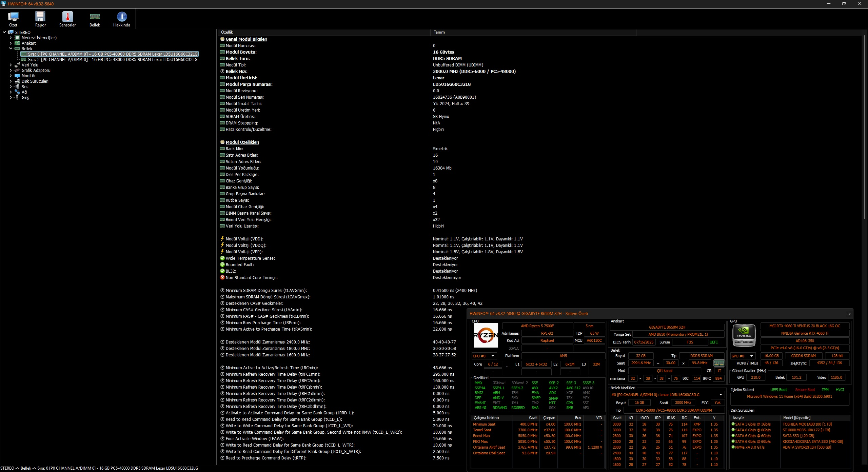Collapse the STEREO root node chevron

point(4,32)
